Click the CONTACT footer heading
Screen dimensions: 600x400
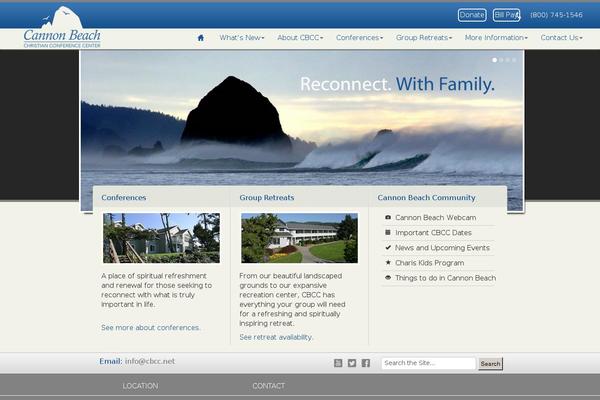point(268,386)
